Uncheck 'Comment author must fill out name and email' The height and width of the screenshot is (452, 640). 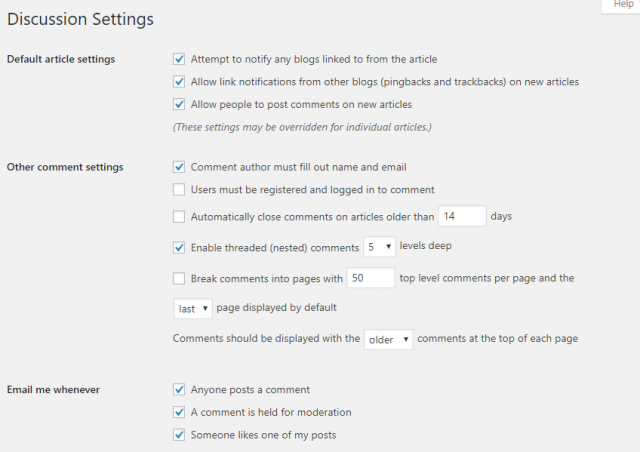point(179,167)
